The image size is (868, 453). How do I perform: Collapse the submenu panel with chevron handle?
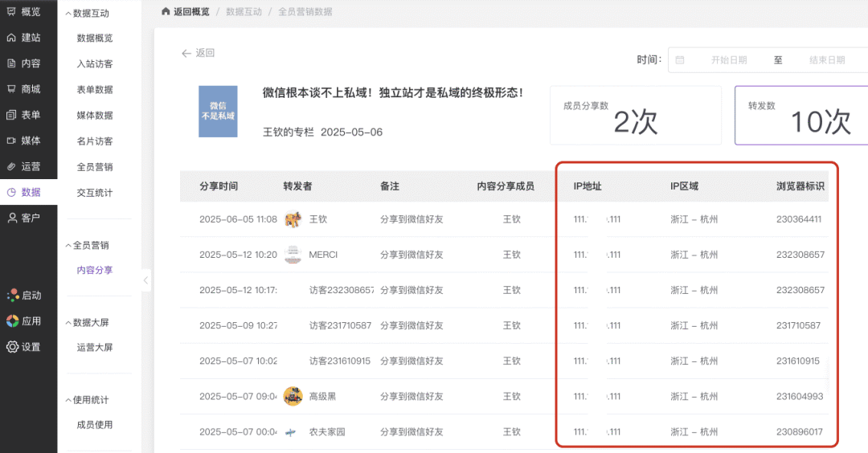[145, 280]
